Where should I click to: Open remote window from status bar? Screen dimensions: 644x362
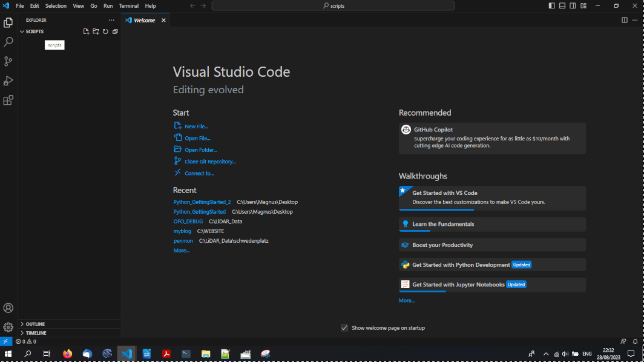coord(6,341)
